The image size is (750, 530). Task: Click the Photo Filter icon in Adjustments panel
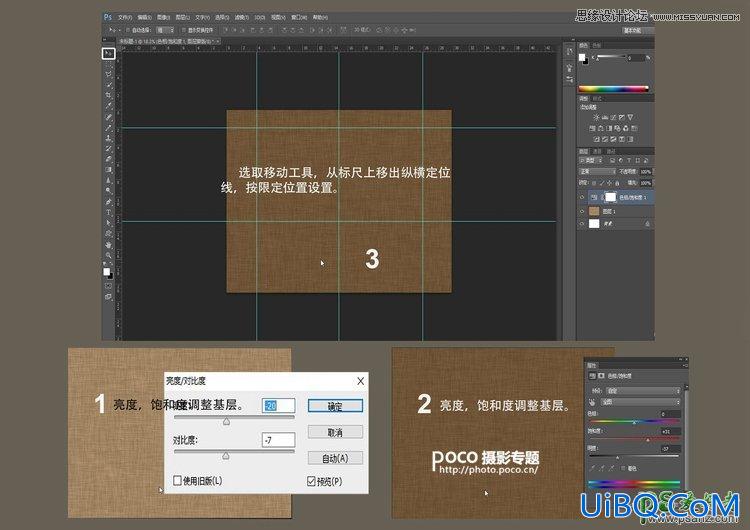coord(618,128)
